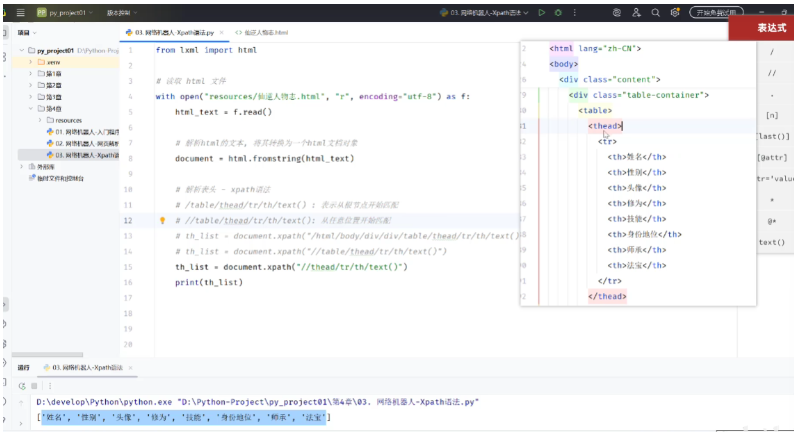Click '<th>姓名</th>' in HTML preview
Viewport: 794px width, 435px height.
(637, 157)
